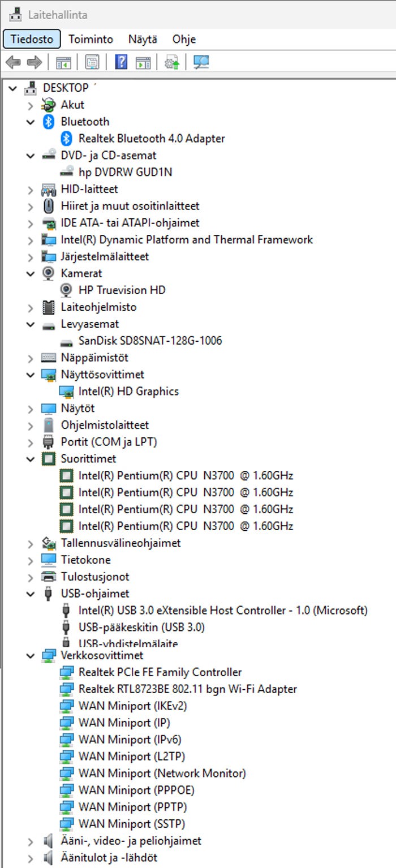Scan for hardware changes toolbar icon
396x868 pixels.
[x=201, y=62]
